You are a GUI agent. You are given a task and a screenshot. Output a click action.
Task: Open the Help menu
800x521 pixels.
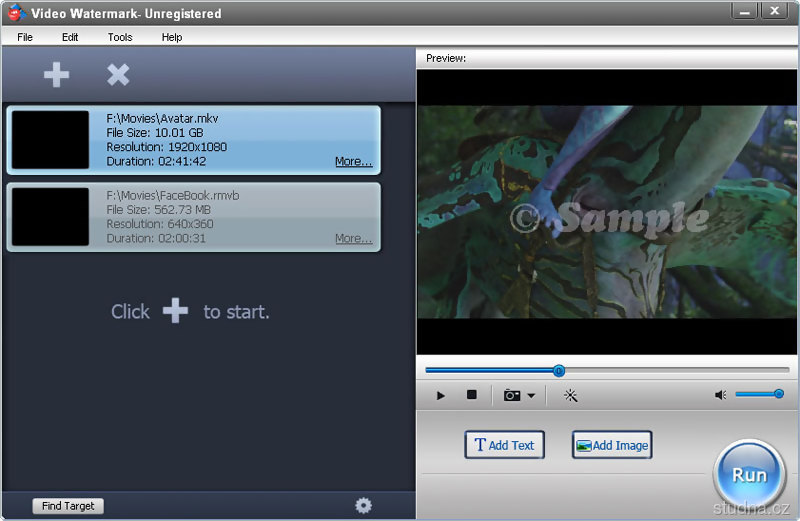tap(172, 37)
